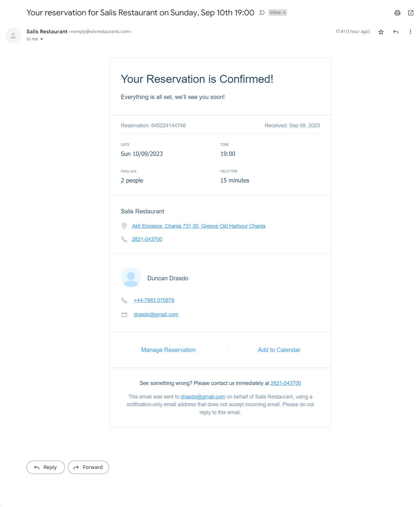
Task: Open email in new window
Action: point(411,13)
